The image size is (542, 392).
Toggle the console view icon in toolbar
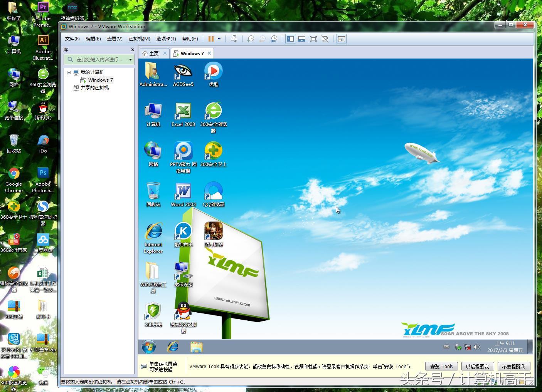[x=341, y=39]
